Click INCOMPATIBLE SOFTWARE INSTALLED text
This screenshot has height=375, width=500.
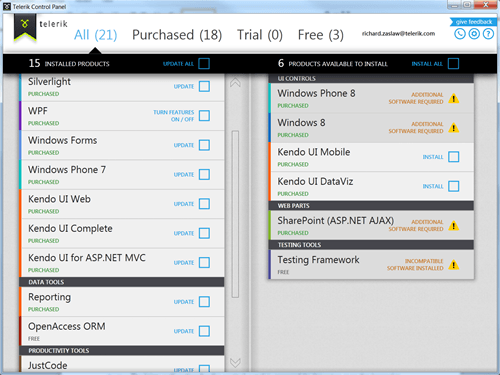tap(415, 265)
